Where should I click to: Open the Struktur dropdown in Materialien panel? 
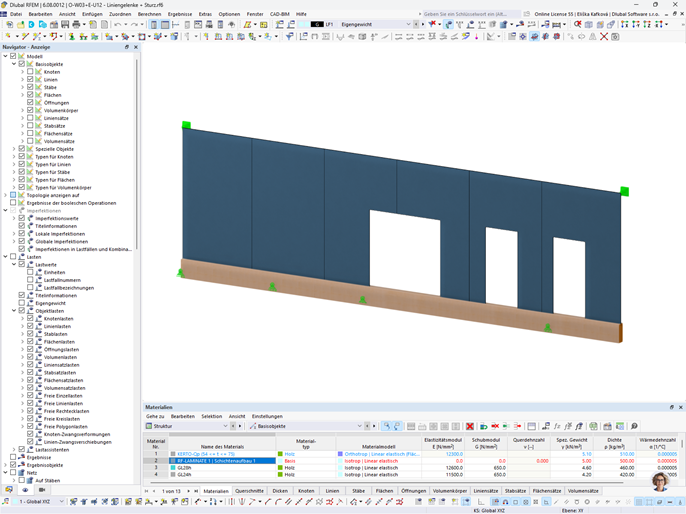point(225,426)
